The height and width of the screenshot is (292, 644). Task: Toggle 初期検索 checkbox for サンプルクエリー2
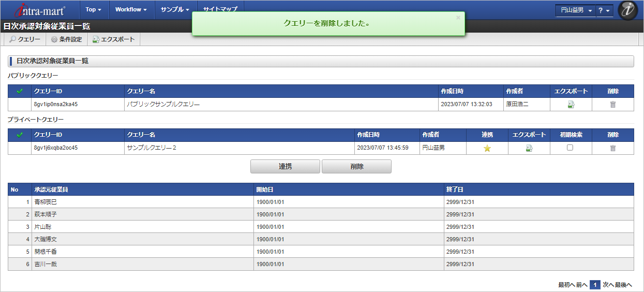pyautogui.click(x=570, y=148)
